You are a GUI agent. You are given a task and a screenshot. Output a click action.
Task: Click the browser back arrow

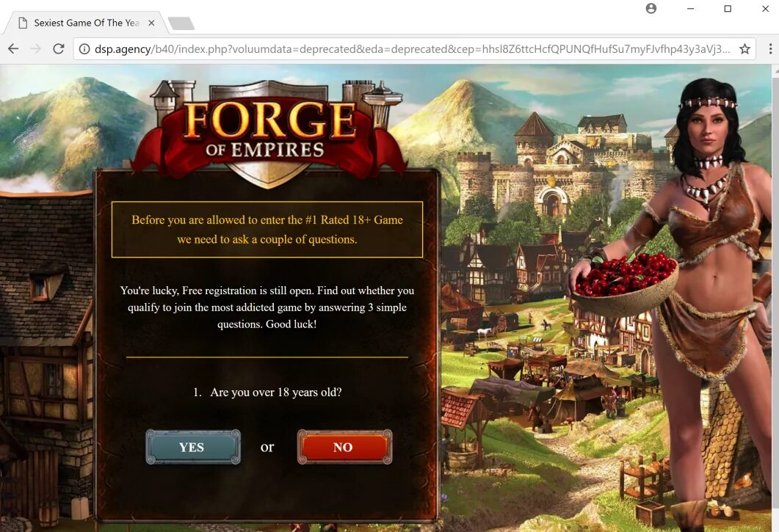point(13,48)
